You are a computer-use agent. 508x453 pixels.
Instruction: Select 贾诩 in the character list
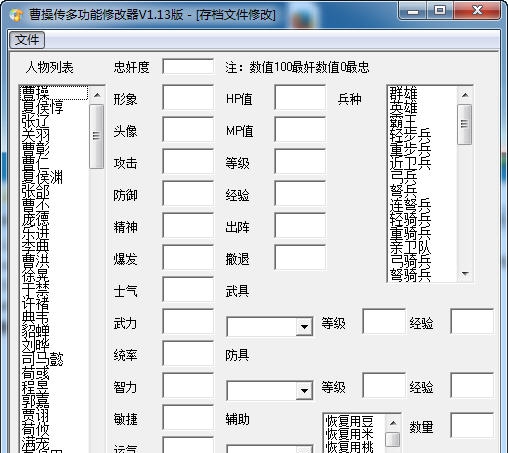click(x=54, y=415)
